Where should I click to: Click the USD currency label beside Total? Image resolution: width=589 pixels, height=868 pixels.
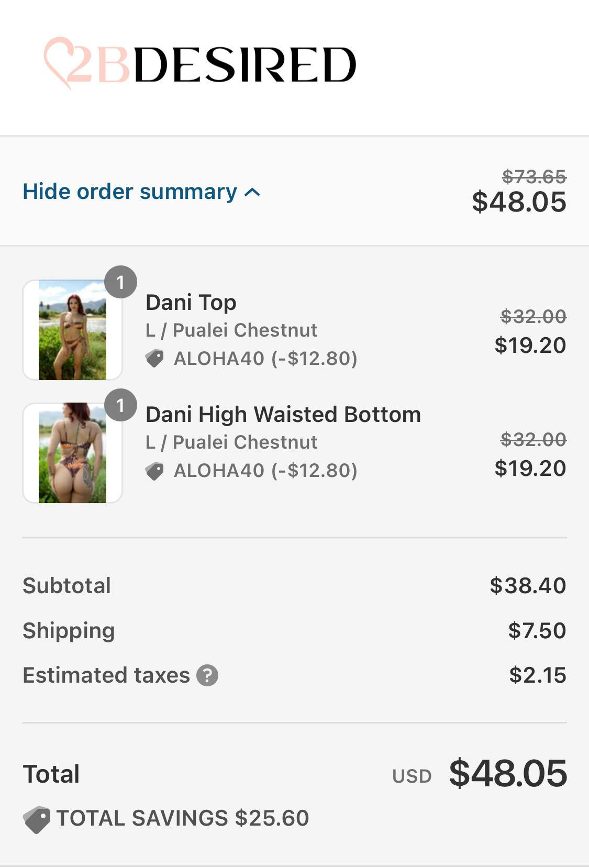click(x=412, y=776)
